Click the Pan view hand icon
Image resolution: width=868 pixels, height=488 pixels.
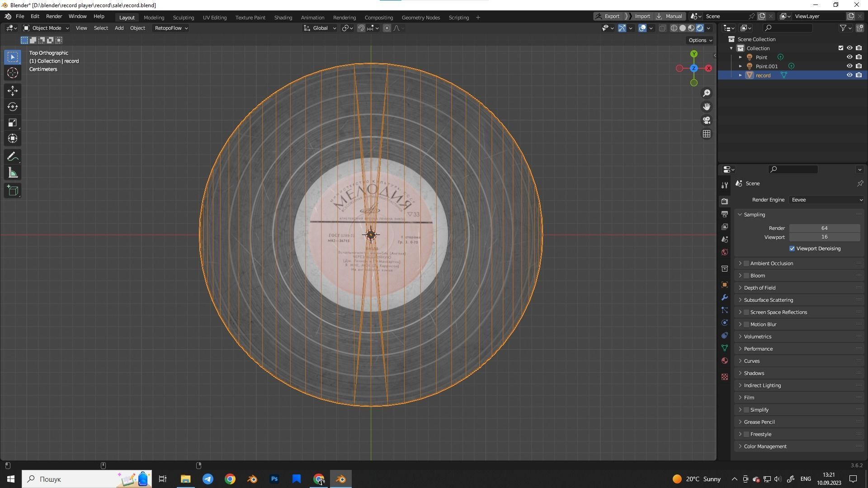pyautogui.click(x=707, y=107)
